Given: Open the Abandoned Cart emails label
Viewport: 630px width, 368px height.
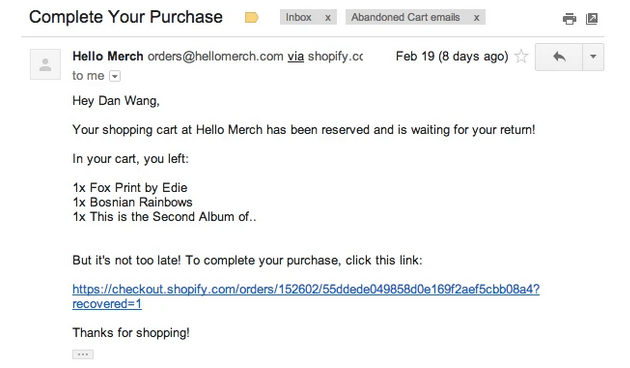Looking at the screenshot, I should (405, 17).
